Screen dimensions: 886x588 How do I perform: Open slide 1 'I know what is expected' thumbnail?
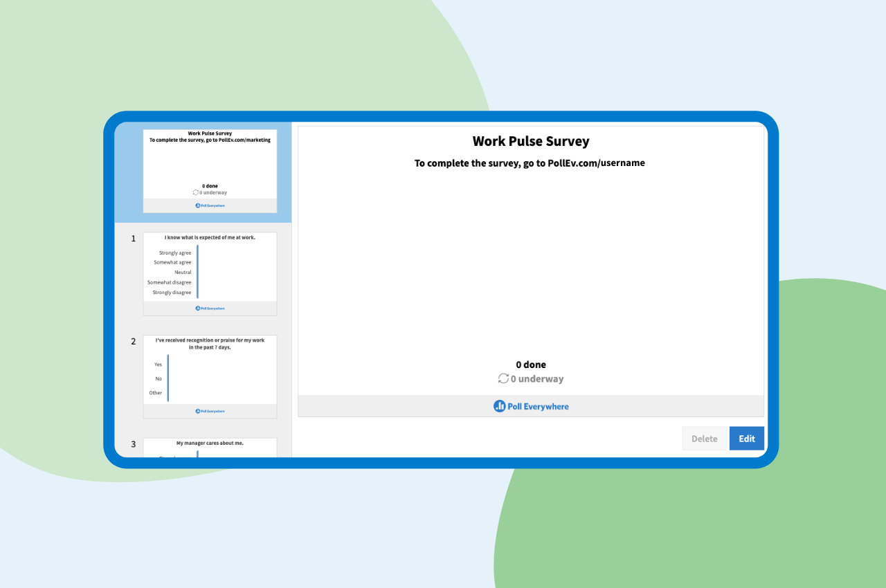pos(210,274)
